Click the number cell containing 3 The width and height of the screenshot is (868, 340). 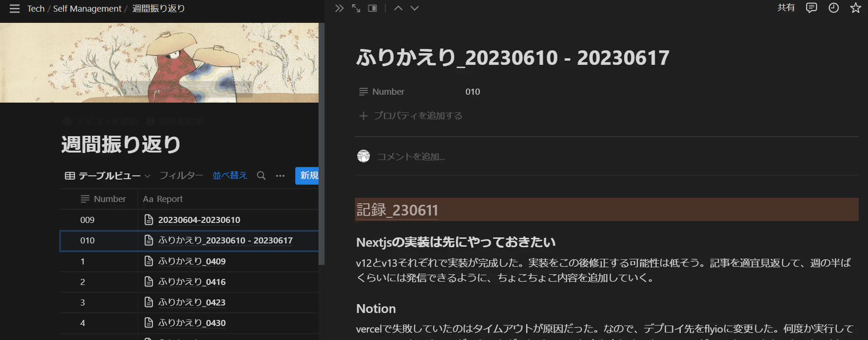(99, 302)
